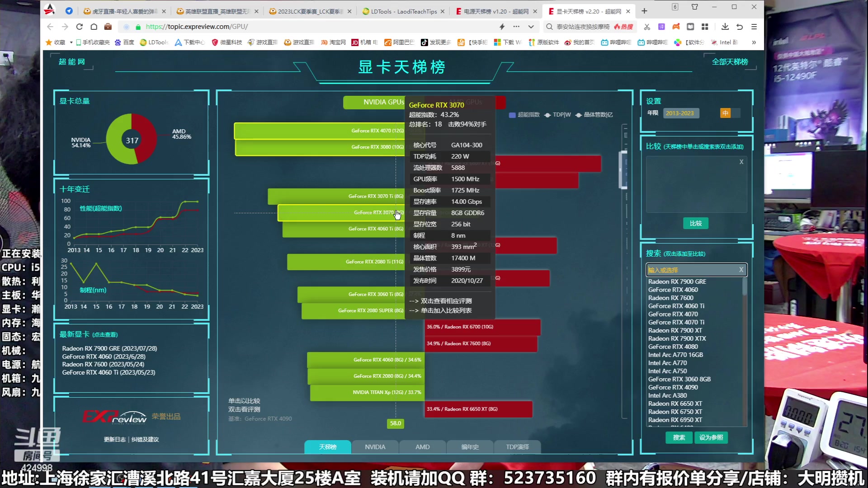Click the chart's vertical zoom slider handle
This screenshot has width=868, height=488.
click(x=624, y=169)
